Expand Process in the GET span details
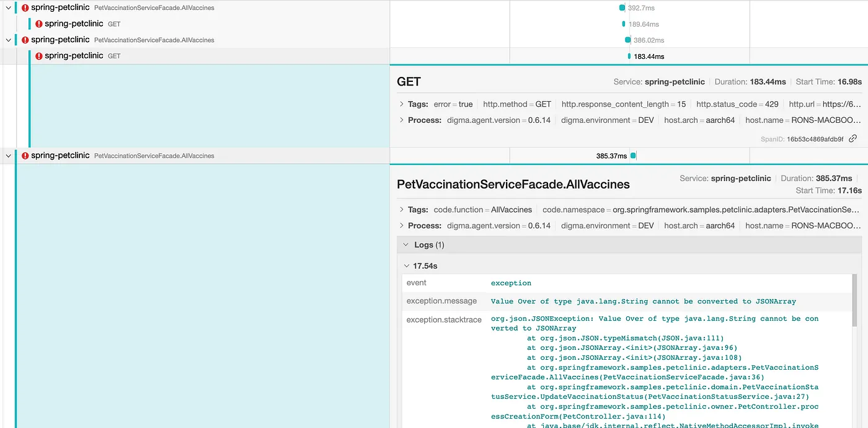This screenshot has width=868, height=428. click(x=402, y=120)
